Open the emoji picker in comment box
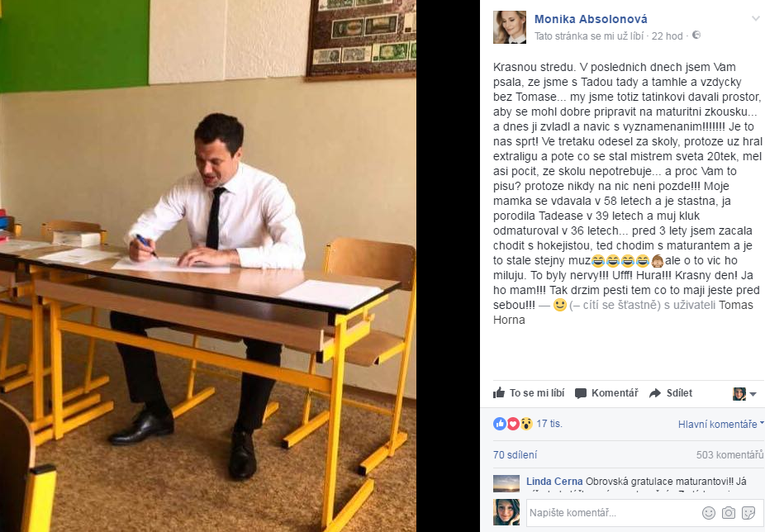765x532 pixels. (708, 512)
